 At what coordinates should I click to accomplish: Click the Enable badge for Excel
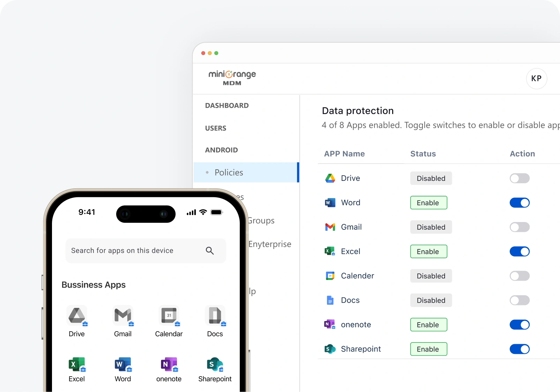click(x=428, y=251)
